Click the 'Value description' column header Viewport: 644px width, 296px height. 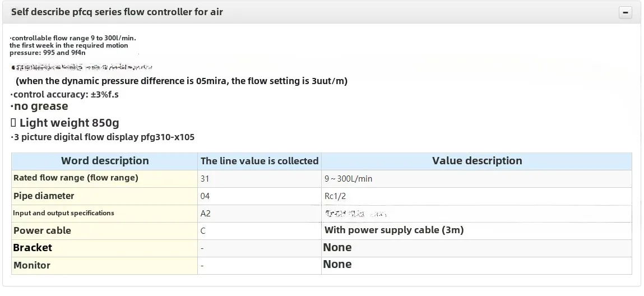476,161
